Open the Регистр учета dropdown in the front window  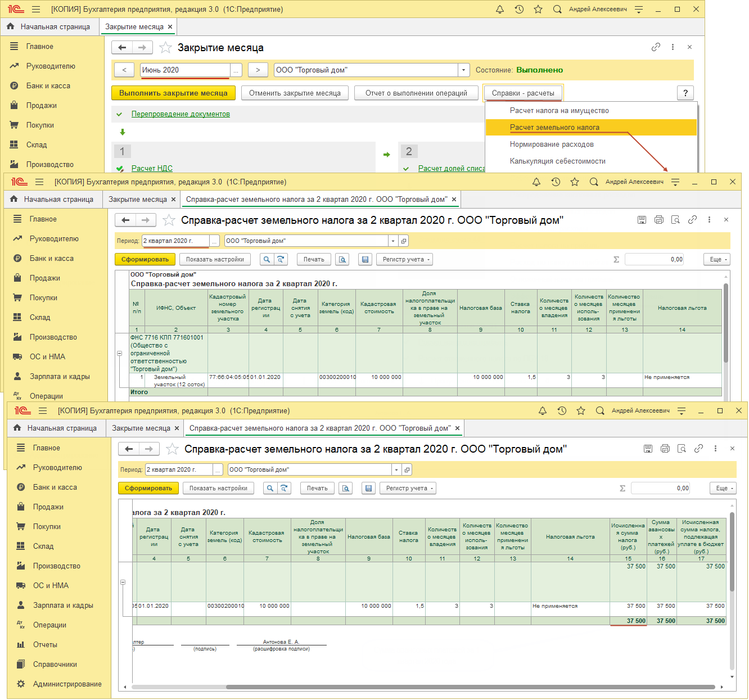(x=408, y=489)
